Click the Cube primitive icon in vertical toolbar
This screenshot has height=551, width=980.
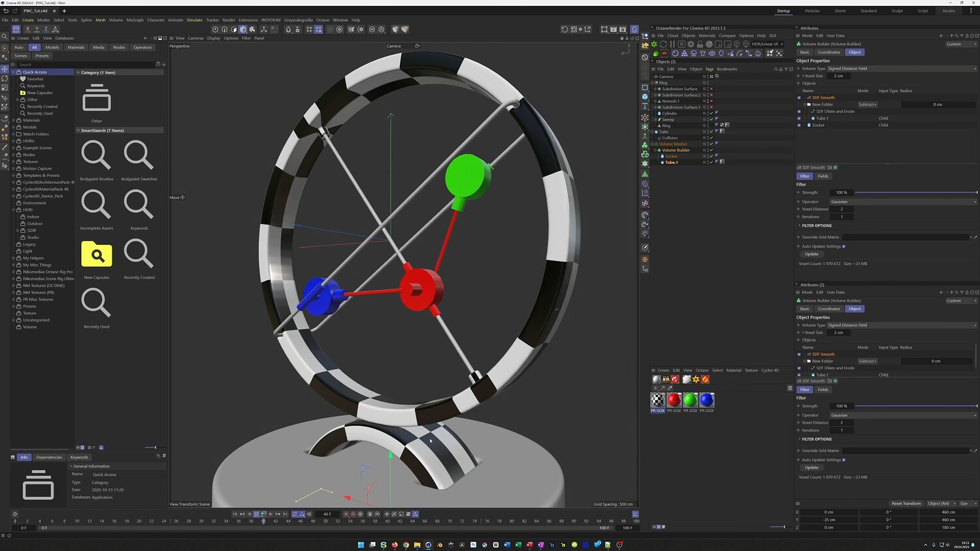point(645,96)
